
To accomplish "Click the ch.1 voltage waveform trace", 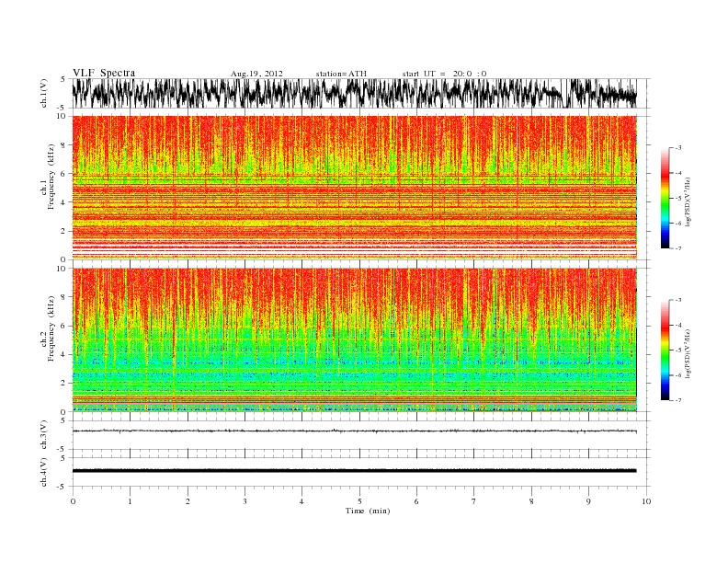I will coord(355,93).
